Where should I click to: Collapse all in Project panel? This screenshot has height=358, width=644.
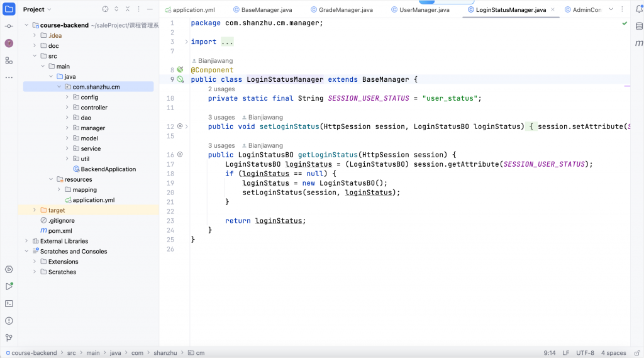(x=128, y=9)
